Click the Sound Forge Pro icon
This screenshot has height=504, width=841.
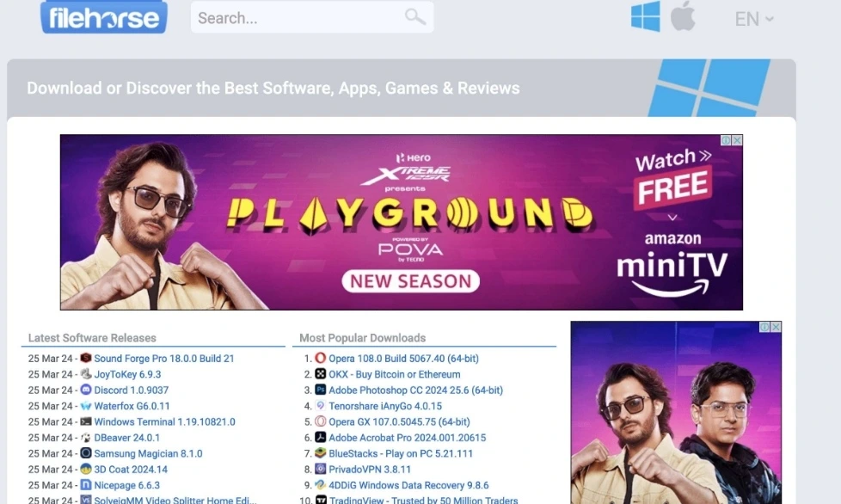[x=86, y=358]
